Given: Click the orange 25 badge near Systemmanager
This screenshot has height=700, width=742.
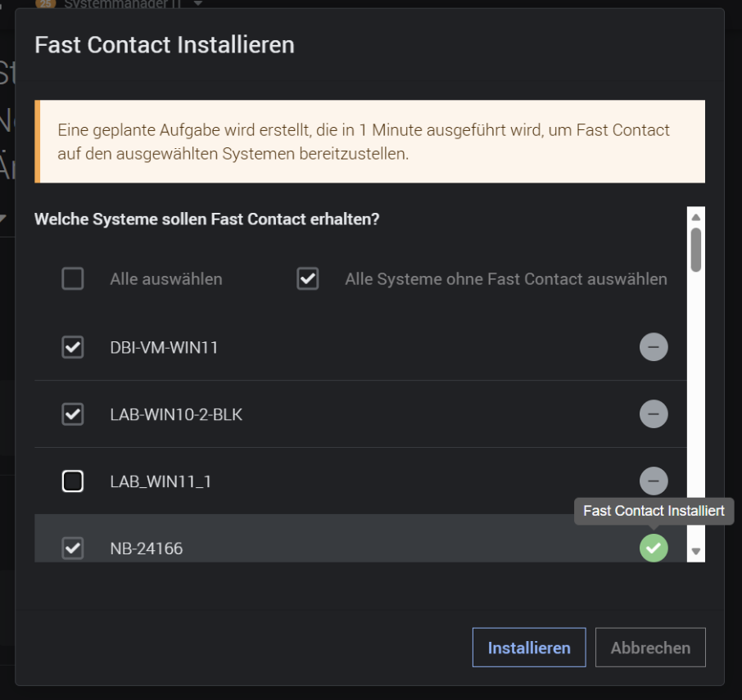Looking at the screenshot, I should pos(45,4).
